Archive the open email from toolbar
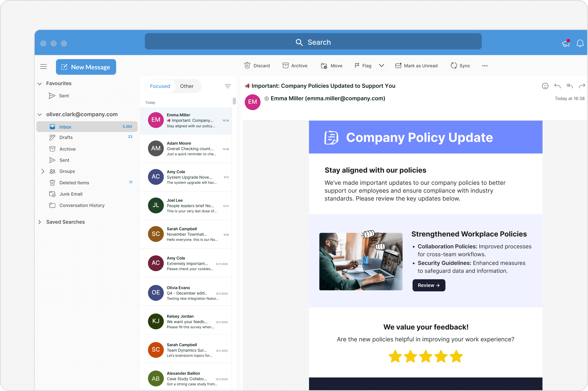 pyautogui.click(x=295, y=65)
